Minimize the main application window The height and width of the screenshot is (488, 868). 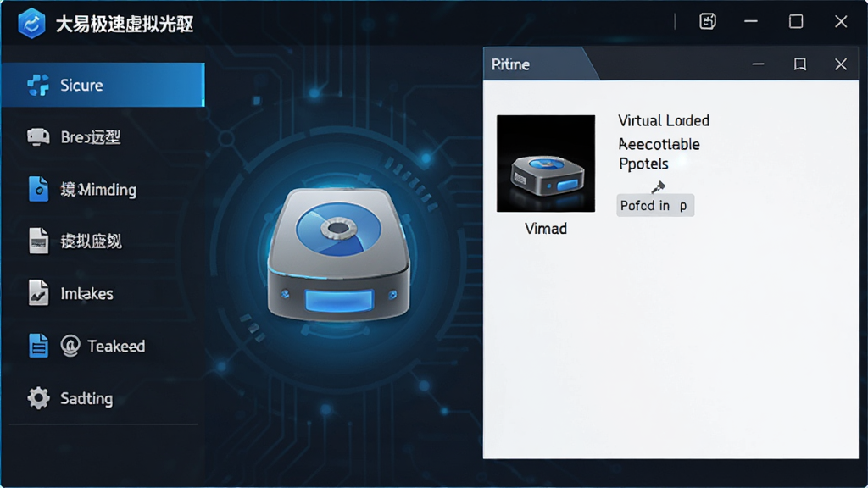(751, 21)
